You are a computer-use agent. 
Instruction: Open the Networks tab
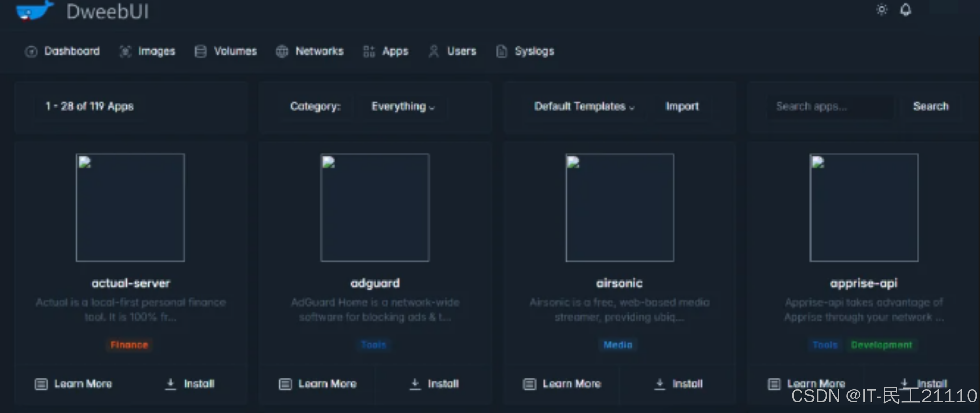[310, 51]
